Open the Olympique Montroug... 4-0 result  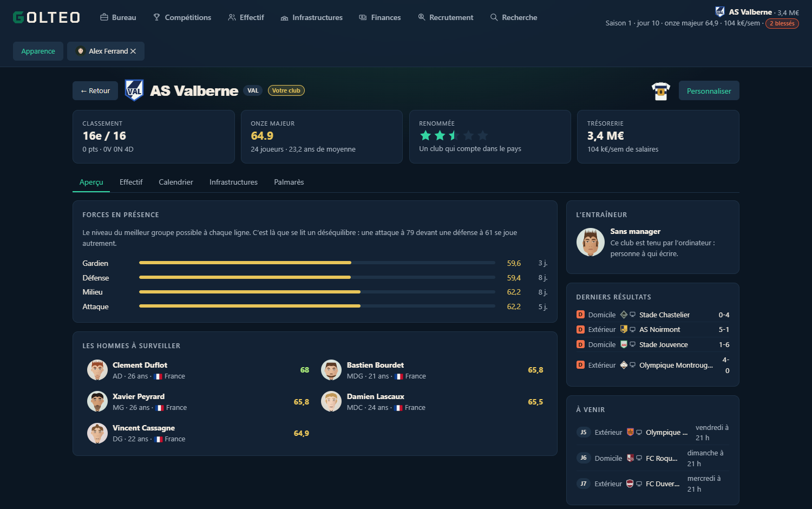coord(653,365)
